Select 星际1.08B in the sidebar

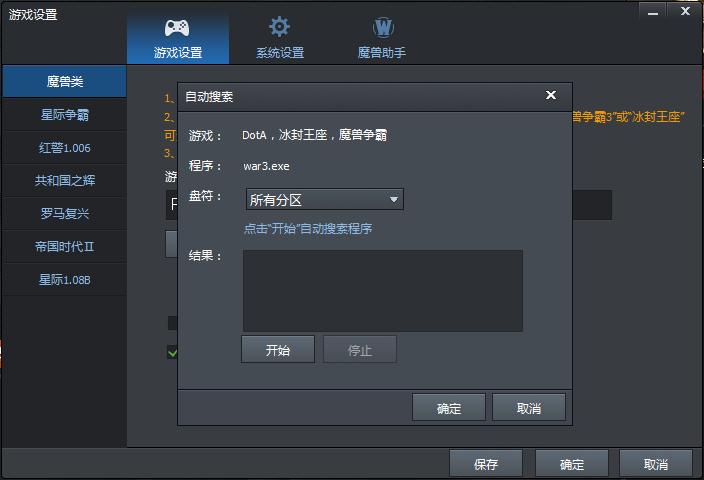tap(65, 280)
